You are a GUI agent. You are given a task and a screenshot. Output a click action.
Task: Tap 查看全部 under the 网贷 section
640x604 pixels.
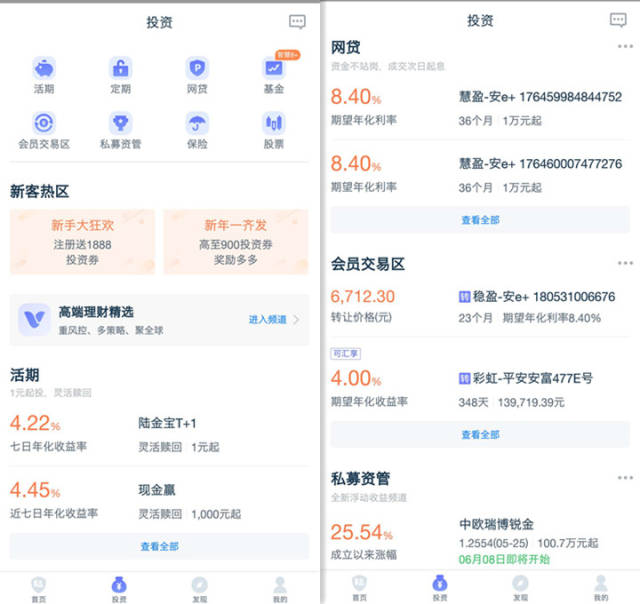480,220
